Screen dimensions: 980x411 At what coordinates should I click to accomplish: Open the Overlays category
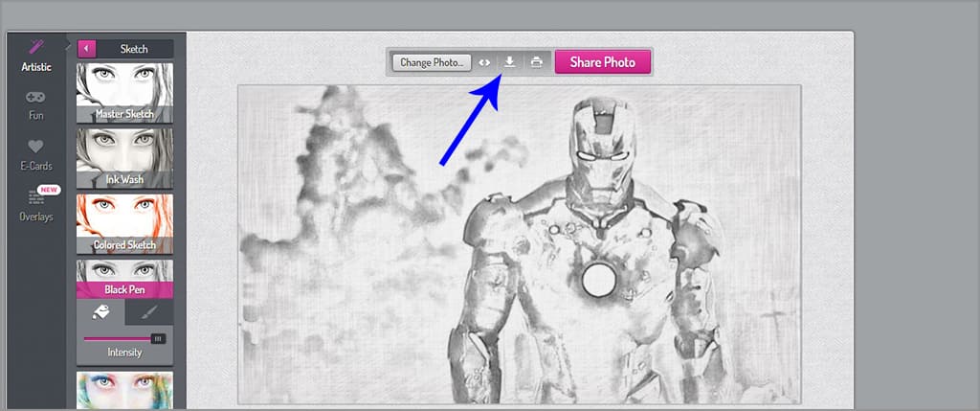36,204
